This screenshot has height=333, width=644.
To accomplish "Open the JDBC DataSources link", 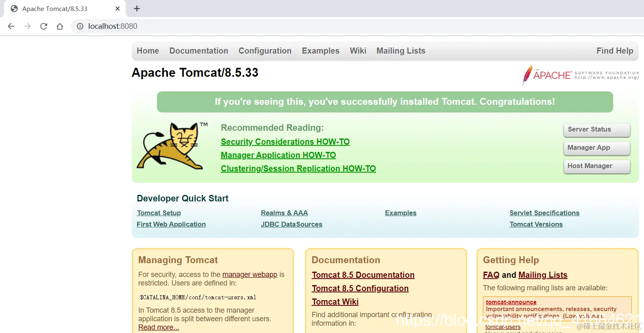I will coord(292,224).
